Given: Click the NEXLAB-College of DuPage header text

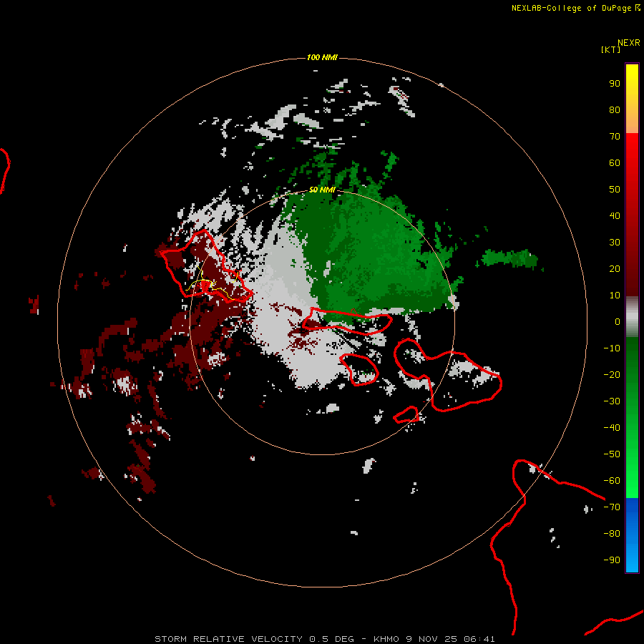Looking at the screenshot, I should tap(576, 8).
